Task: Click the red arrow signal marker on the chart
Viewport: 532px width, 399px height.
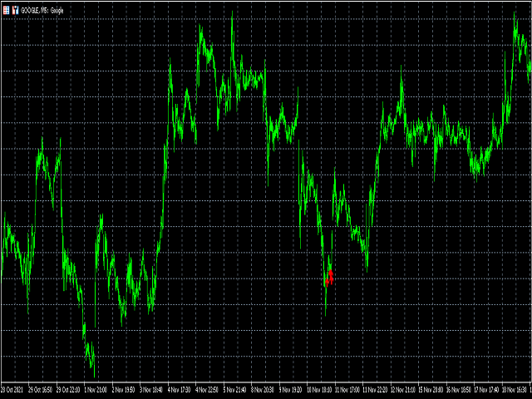Action: pyautogui.click(x=330, y=276)
